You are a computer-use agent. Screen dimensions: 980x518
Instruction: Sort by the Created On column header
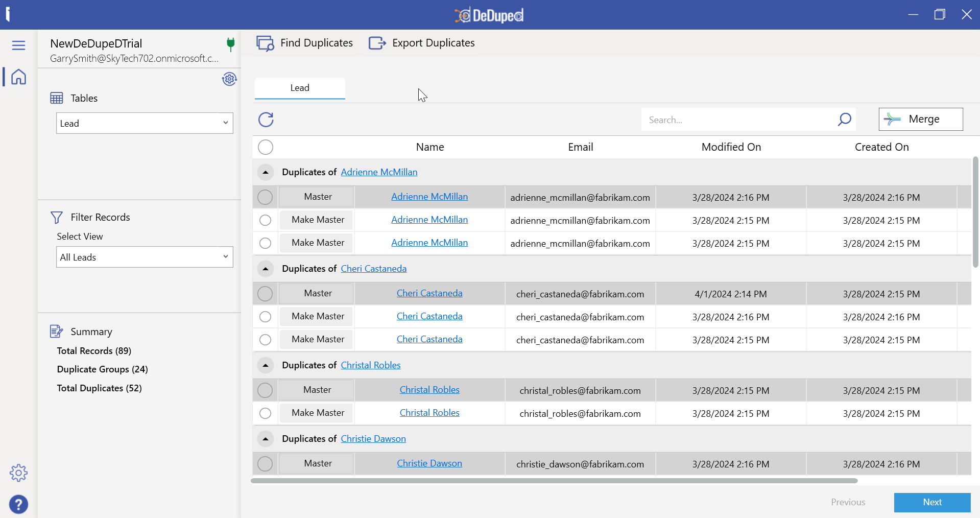coord(882,147)
